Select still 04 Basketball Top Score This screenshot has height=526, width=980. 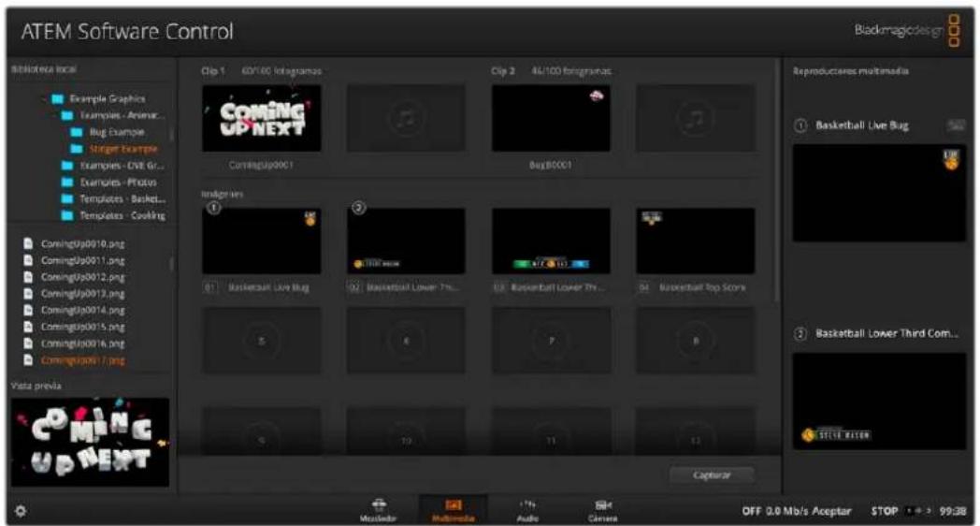pyautogui.click(x=695, y=241)
